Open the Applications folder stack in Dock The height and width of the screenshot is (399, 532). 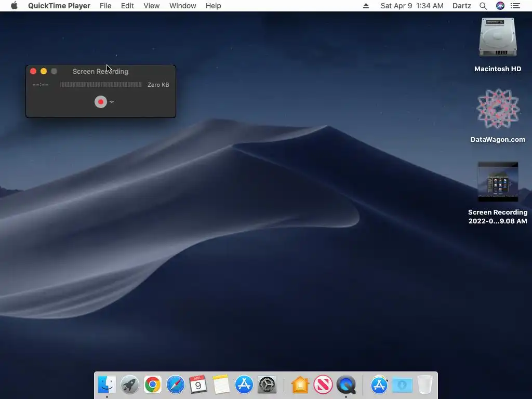[x=379, y=385]
